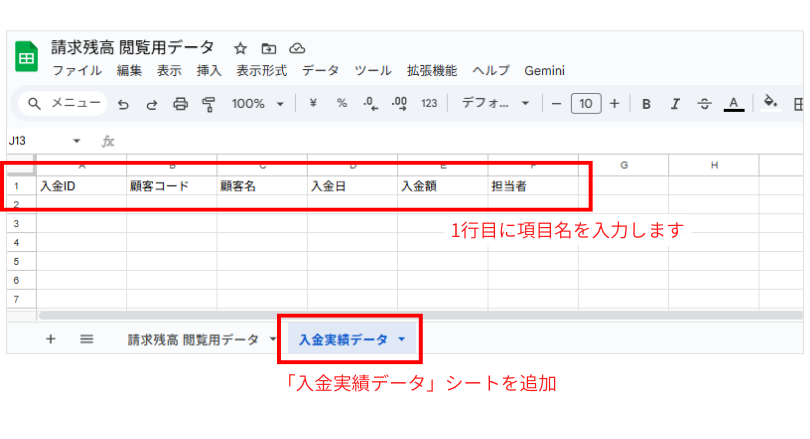Apply percent format
Image resolution: width=810 pixels, height=439 pixels.
pos(341,103)
